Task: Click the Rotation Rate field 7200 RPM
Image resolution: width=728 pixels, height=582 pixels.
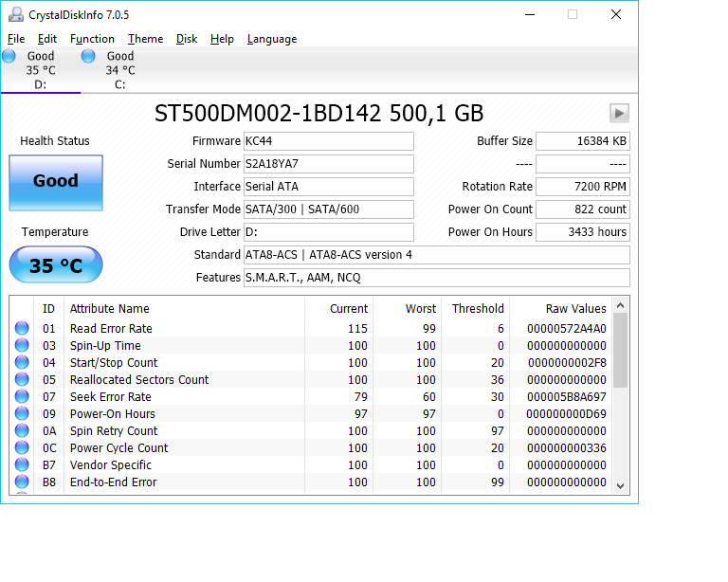Action: tap(583, 187)
